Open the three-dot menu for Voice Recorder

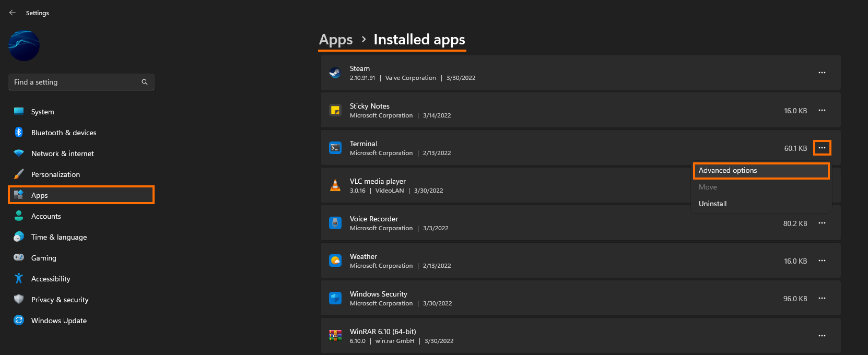tap(822, 223)
